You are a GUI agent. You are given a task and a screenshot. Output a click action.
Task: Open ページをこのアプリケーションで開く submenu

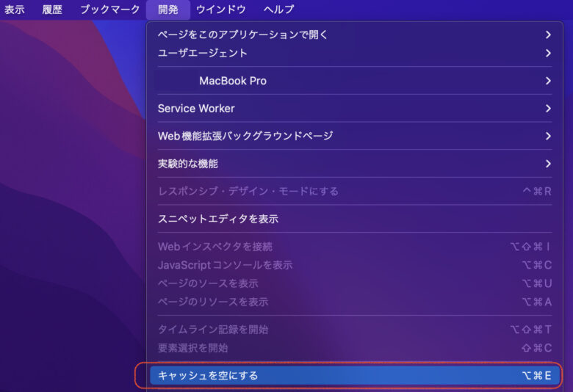pyautogui.click(x=355, y=35)
